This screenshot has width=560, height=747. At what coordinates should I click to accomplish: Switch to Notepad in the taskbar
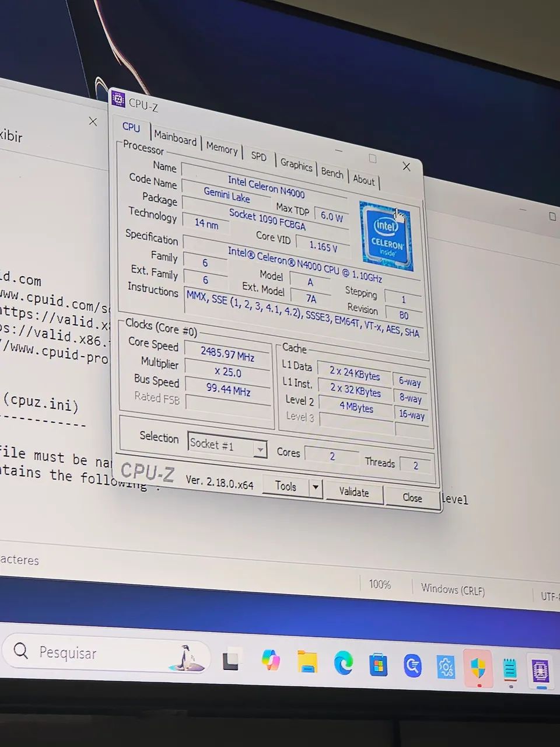coord(510,669)
